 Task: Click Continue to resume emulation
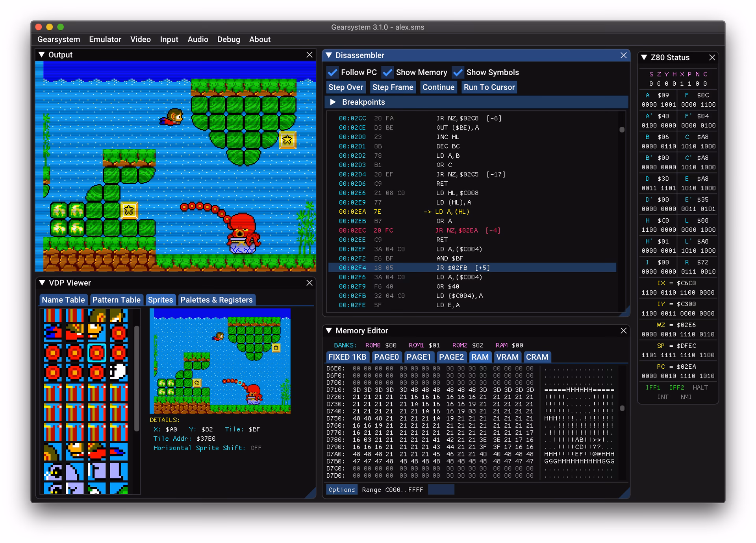[438, 87]
